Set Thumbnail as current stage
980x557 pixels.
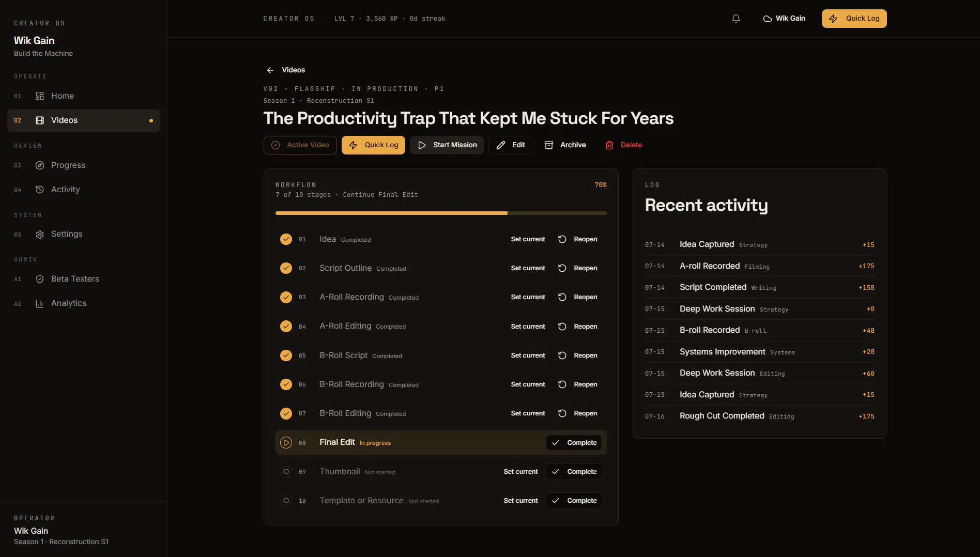(520, 472)
